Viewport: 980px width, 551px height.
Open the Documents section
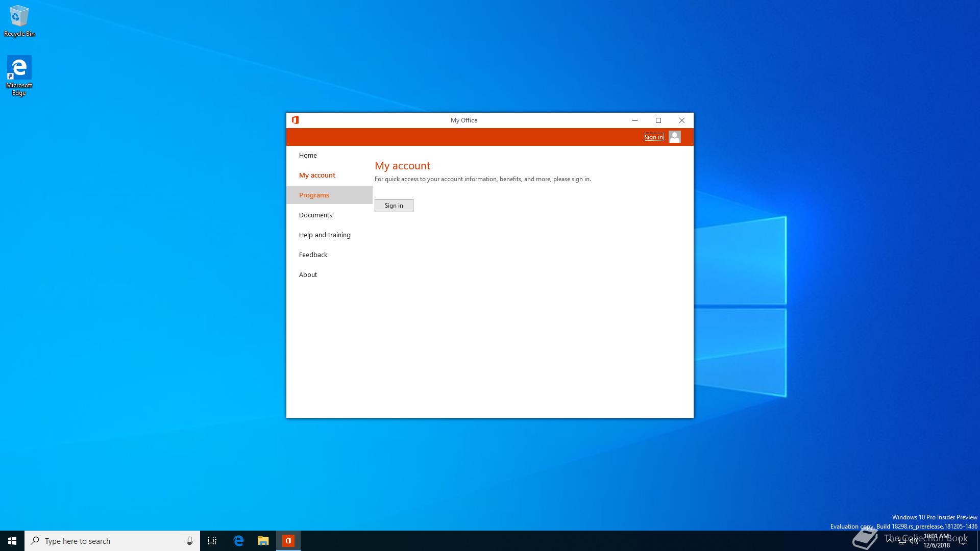click(315, 215)
